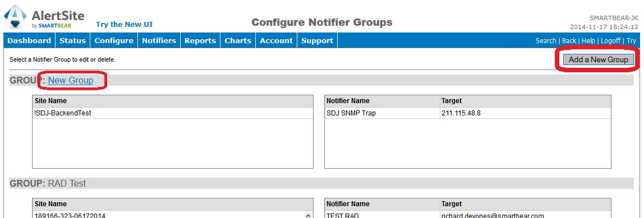Screen dimensions: 644x218
Task: Select the SDJ SNMP Trap notifier cell
Action: pyautogui.click(x=381, y=113)
